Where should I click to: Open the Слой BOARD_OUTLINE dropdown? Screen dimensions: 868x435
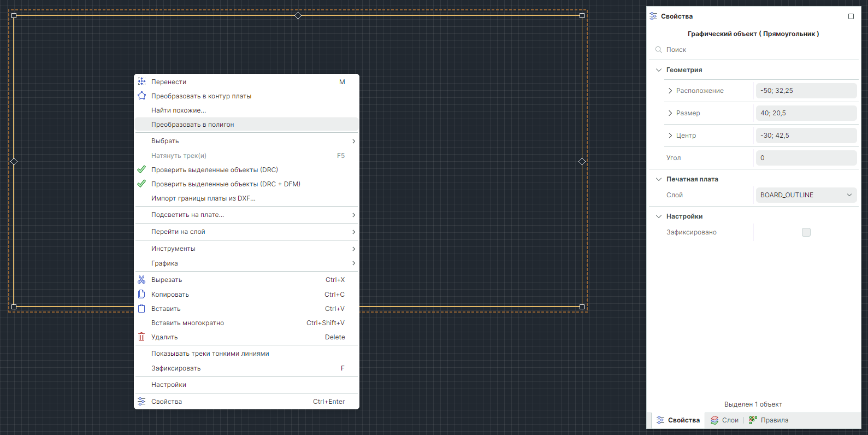coord(806,195)
